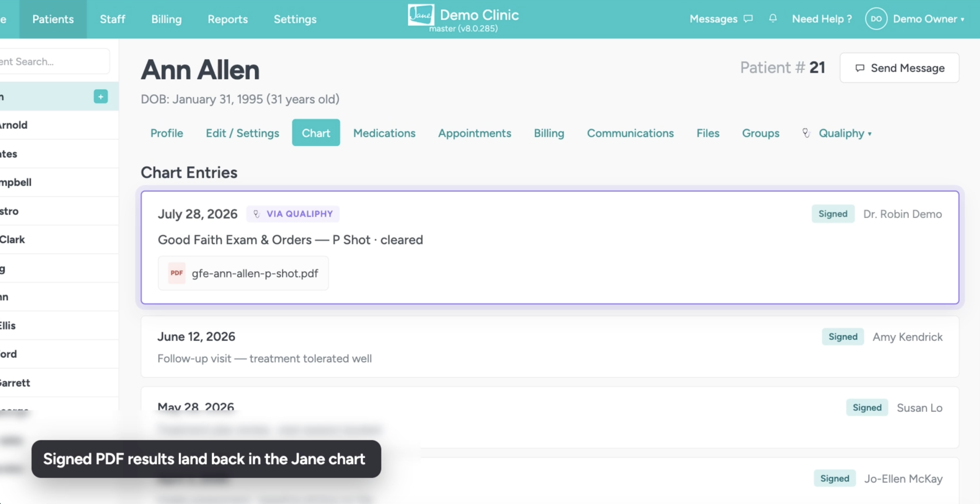Click the red PDF file icon
980x504 pixels.
tap(176, 273)
